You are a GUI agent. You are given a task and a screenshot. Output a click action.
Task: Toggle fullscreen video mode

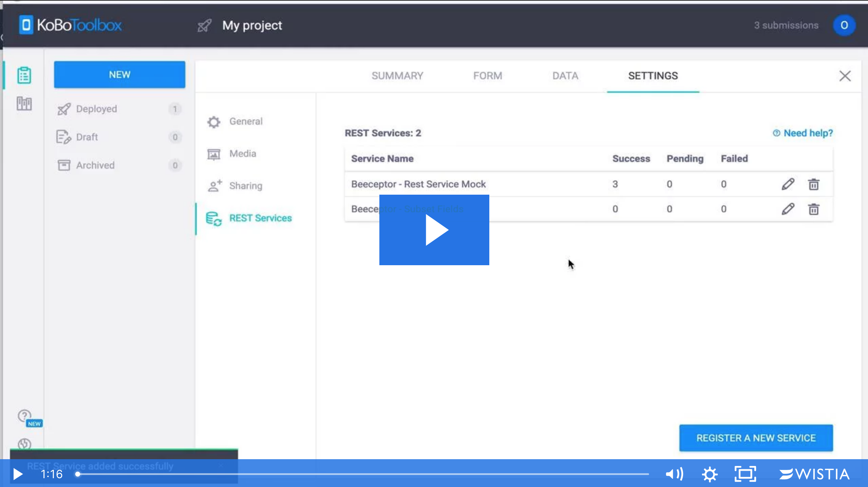point(745,474)
